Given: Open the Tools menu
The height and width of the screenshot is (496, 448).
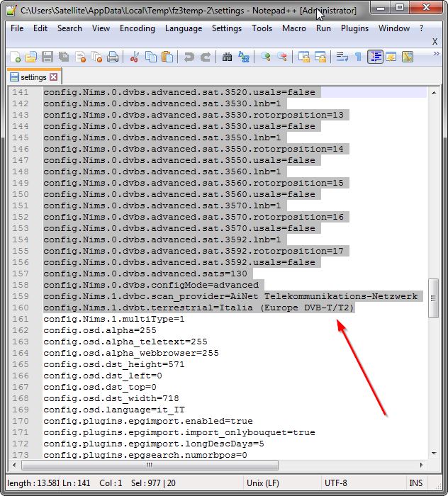Looking at the screenshot, I should [262, 28].
